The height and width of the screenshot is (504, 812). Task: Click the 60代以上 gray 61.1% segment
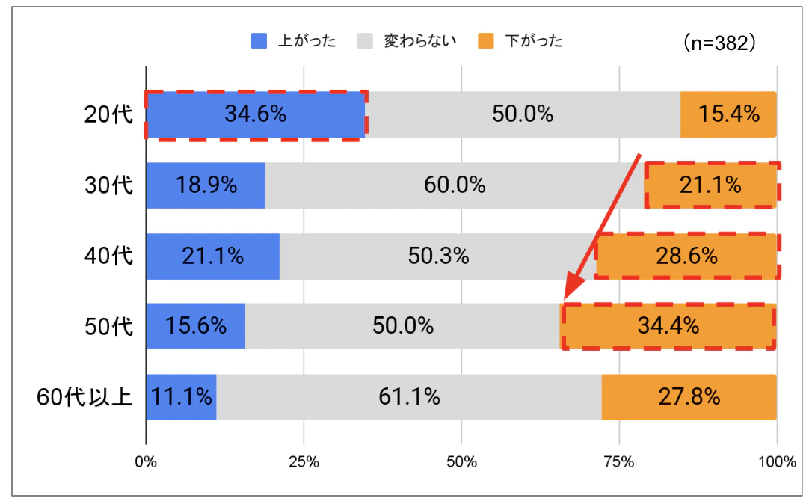click(409, 397)
